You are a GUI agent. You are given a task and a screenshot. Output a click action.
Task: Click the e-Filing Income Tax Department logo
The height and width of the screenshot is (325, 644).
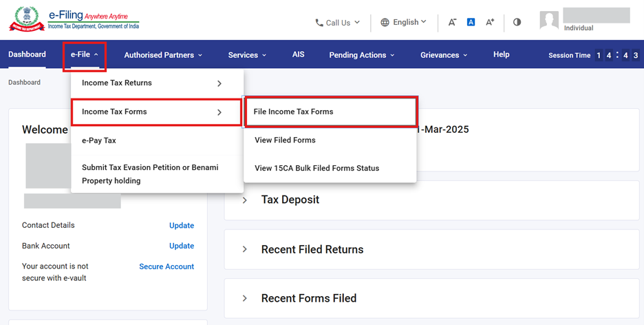tap(73, 19)
